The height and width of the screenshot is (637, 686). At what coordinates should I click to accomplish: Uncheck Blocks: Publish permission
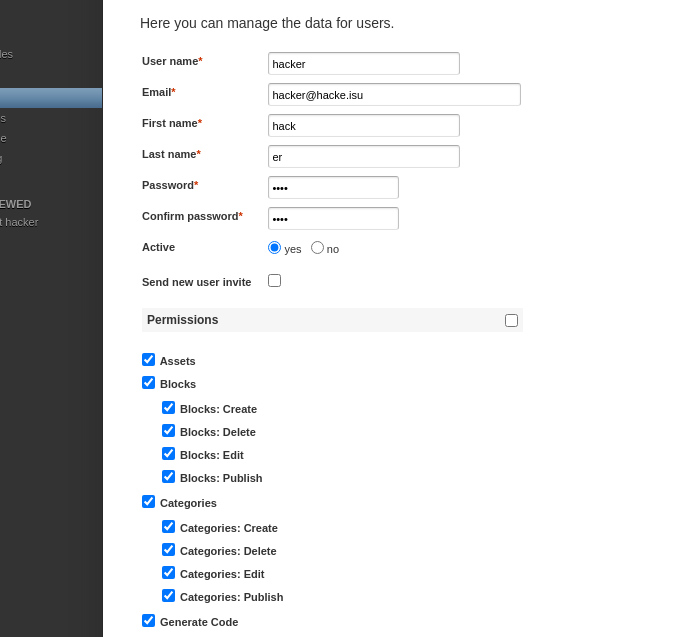(x=169, y=477)
